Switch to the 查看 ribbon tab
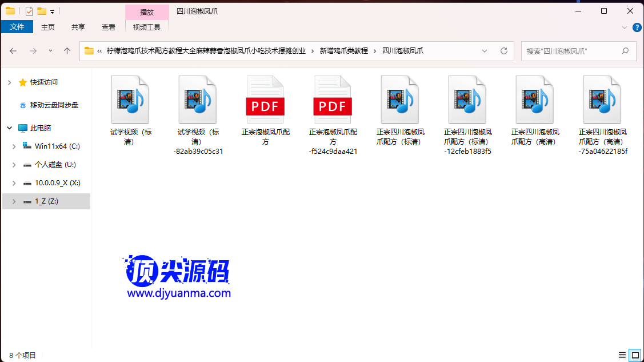Image resolution: width=644 pixels, height=362 pixels. [109, 27]
